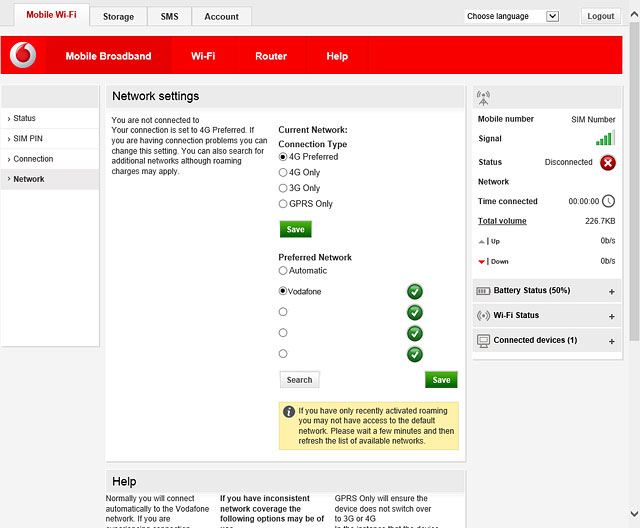Select 4G Preferred connection type
Screen dimensions: 640x528
click(283, 157)
